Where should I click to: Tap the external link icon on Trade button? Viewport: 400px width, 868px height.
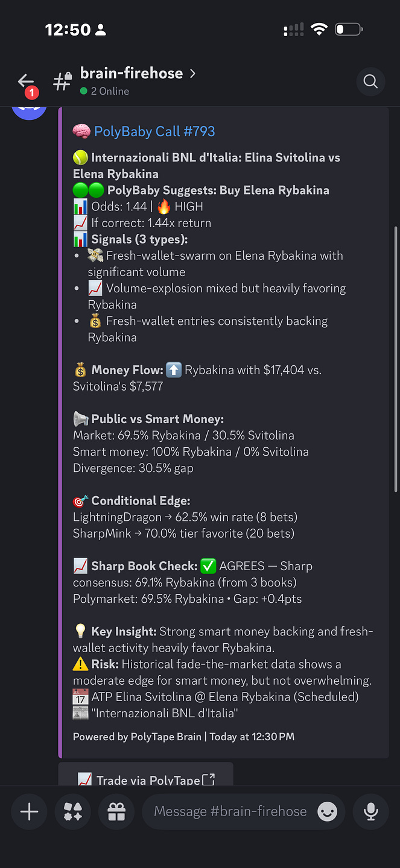[208, 779]
